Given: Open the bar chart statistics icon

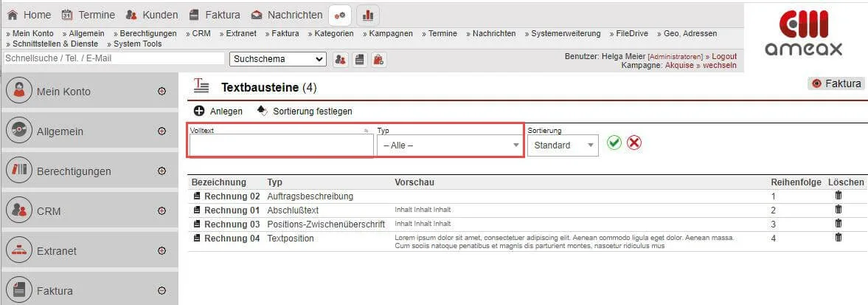Looking at the screenshot, I should pos(368,15).
